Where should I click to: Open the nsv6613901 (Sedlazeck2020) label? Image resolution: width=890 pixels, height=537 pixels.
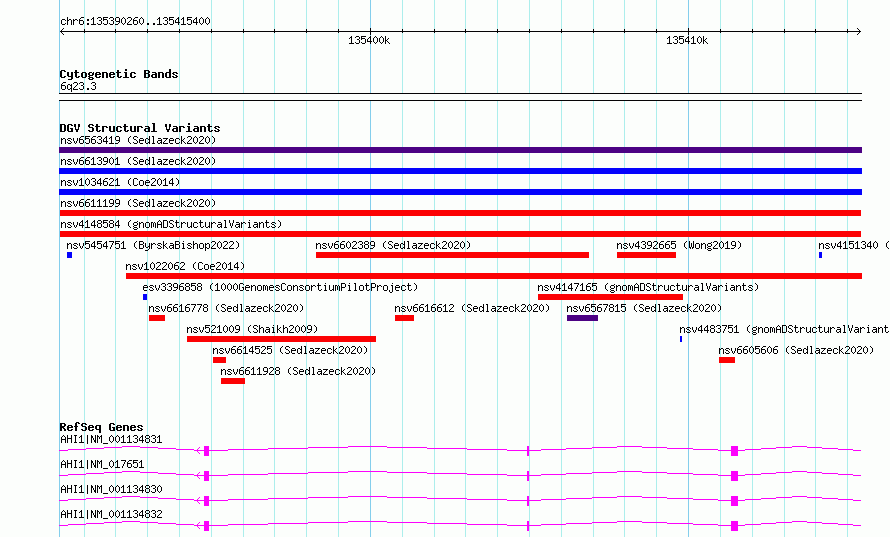pos(138,161)
